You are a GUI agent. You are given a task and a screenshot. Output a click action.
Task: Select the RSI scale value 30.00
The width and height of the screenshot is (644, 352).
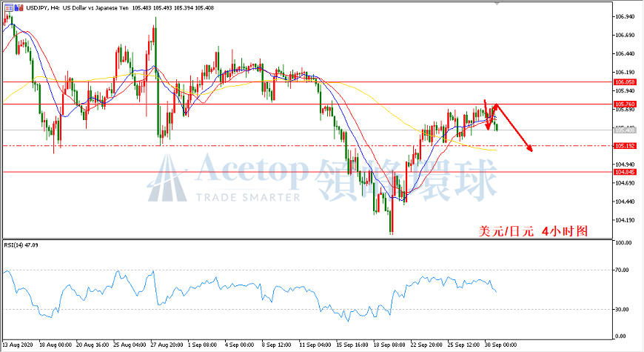click(x=623, y=310)
